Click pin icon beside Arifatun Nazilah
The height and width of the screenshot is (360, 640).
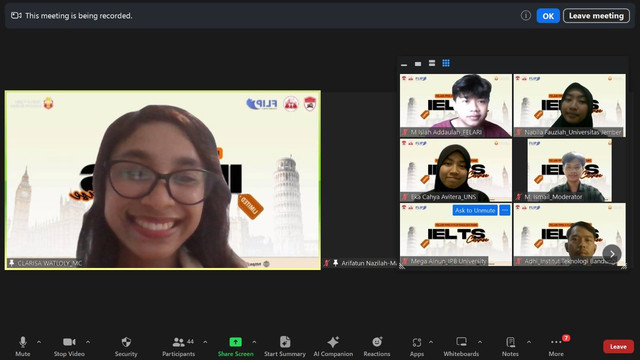(336, 263)
